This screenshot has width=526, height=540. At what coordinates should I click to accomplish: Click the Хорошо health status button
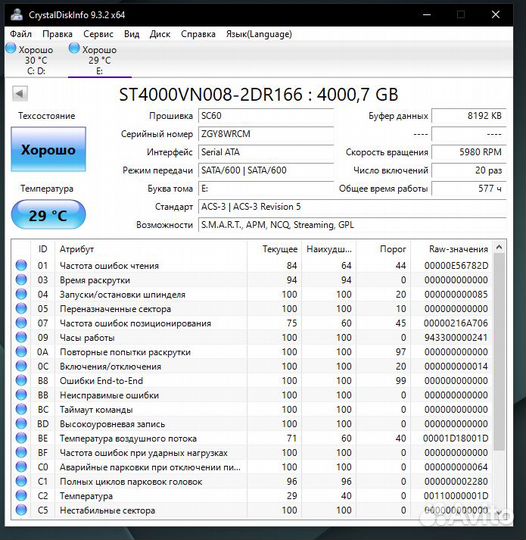(48, 149)
